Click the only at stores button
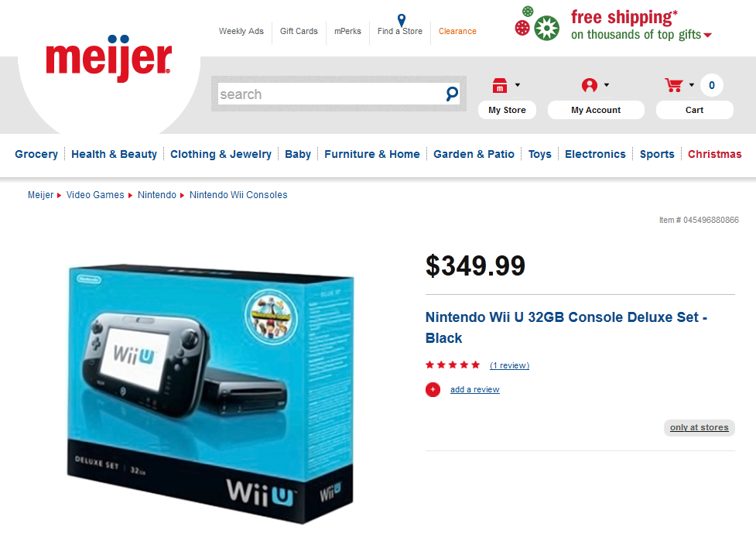This screenshot has height=541, width=756. coord(699,427)
